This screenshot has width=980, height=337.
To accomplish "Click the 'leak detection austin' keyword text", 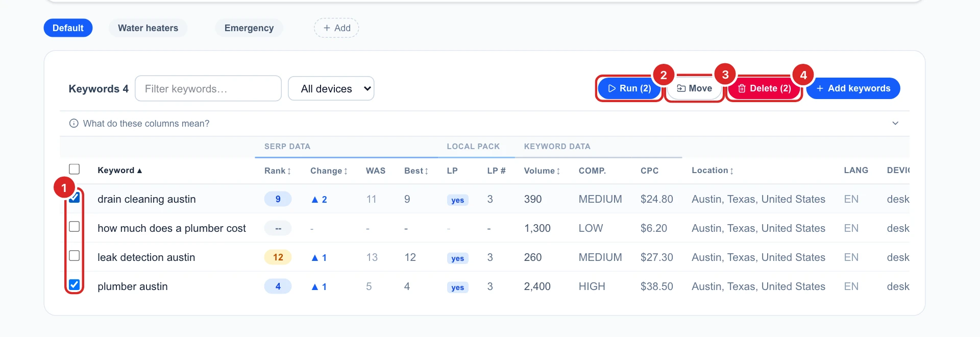I will pos(146,257).
